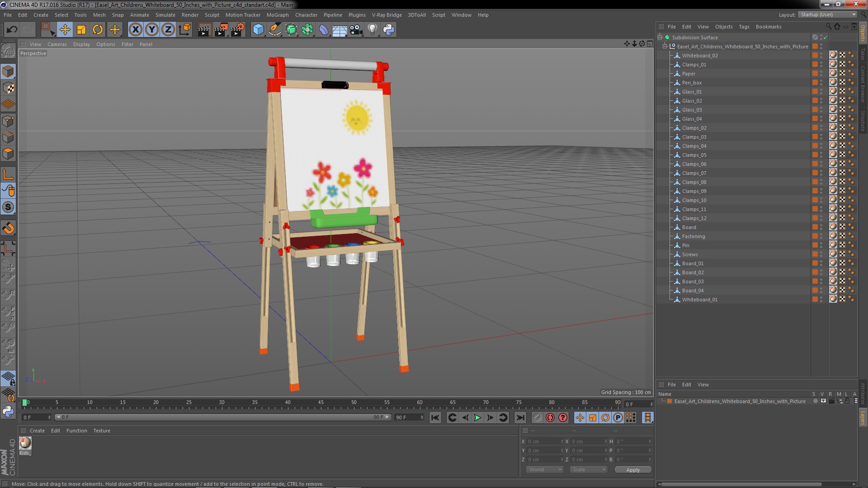Image resolution: width=868 pixels, height=488 pixels.
Task: Toggle the X-axis lock
Action: point(135,30)
